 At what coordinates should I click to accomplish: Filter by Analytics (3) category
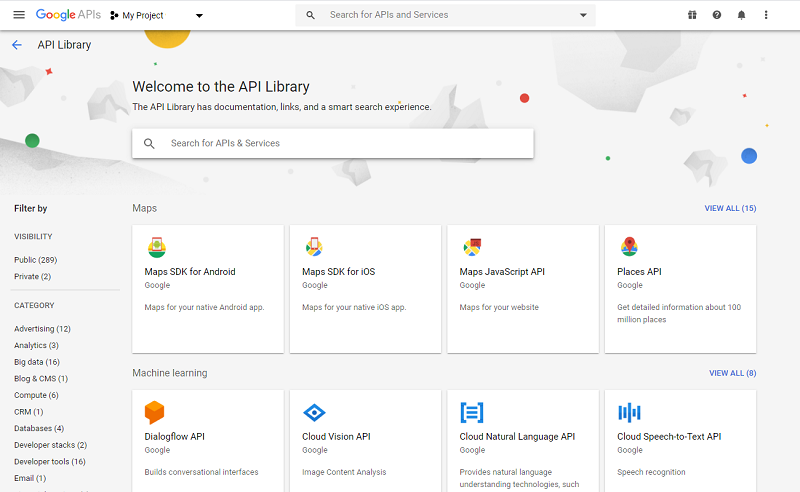click(x=36, y=346)
